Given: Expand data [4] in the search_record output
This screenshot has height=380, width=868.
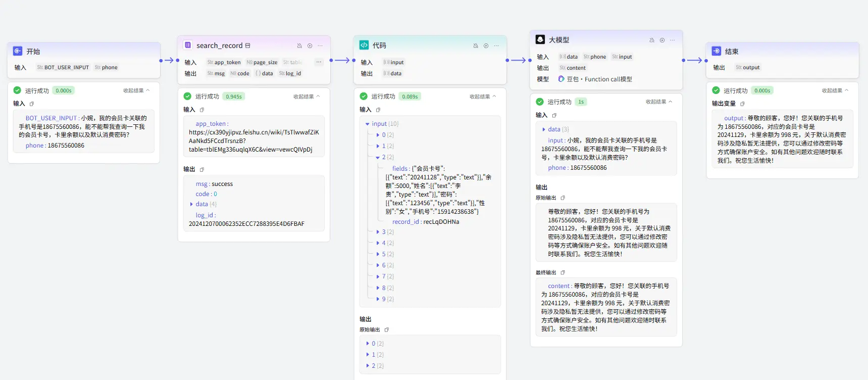Looking at the screenshot, I should click(191, 204).
